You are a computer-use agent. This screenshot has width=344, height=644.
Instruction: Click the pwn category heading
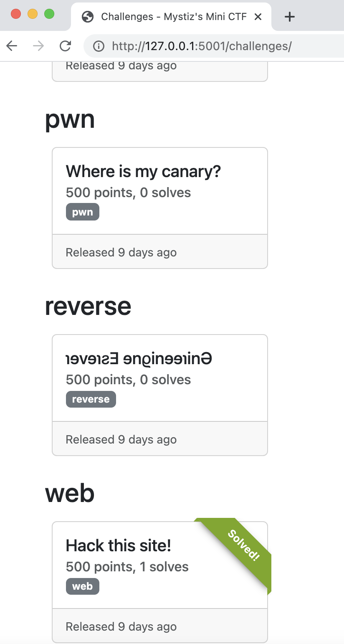point(70,119)
